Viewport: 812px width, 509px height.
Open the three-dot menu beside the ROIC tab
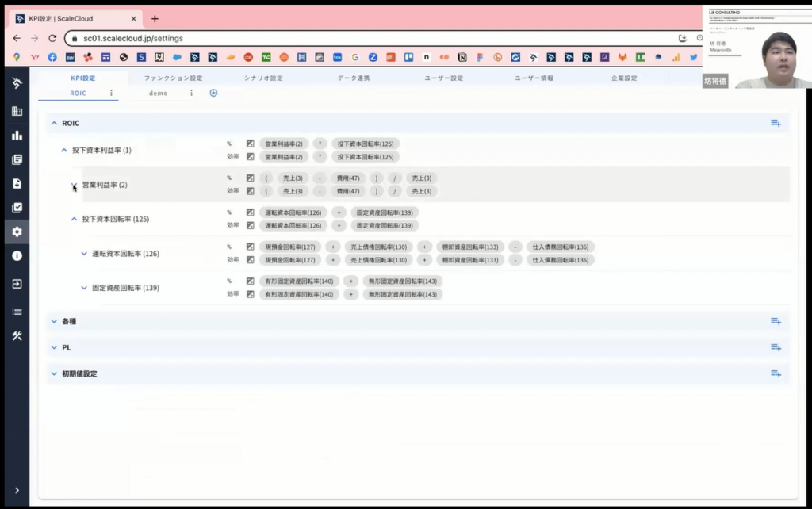[111, 93]
